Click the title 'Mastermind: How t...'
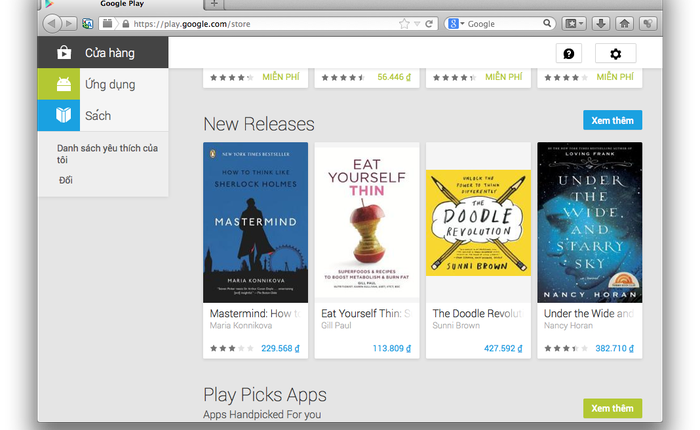 [255, 313]
